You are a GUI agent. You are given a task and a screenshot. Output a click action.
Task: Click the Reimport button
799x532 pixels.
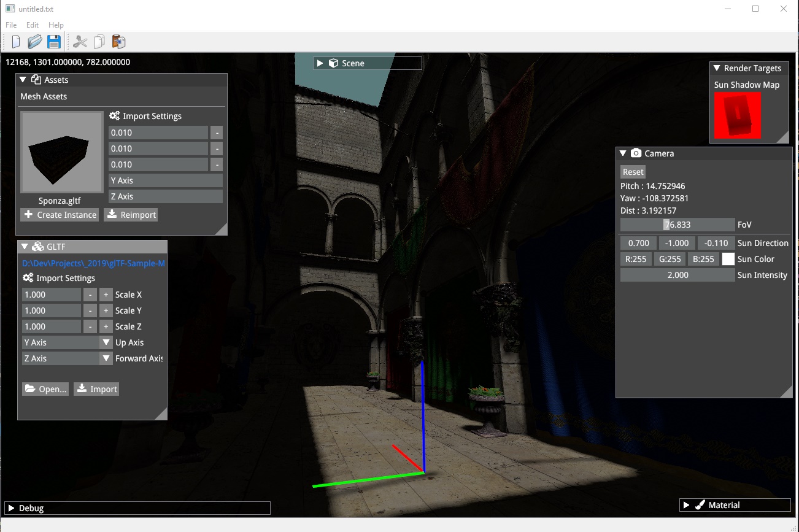pos(131,215)
